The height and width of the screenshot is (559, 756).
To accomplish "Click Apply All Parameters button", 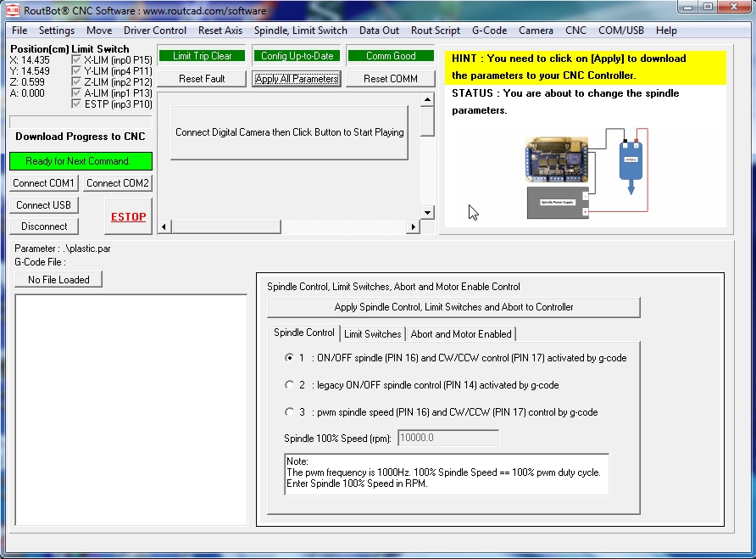I will tap(297, 79).
